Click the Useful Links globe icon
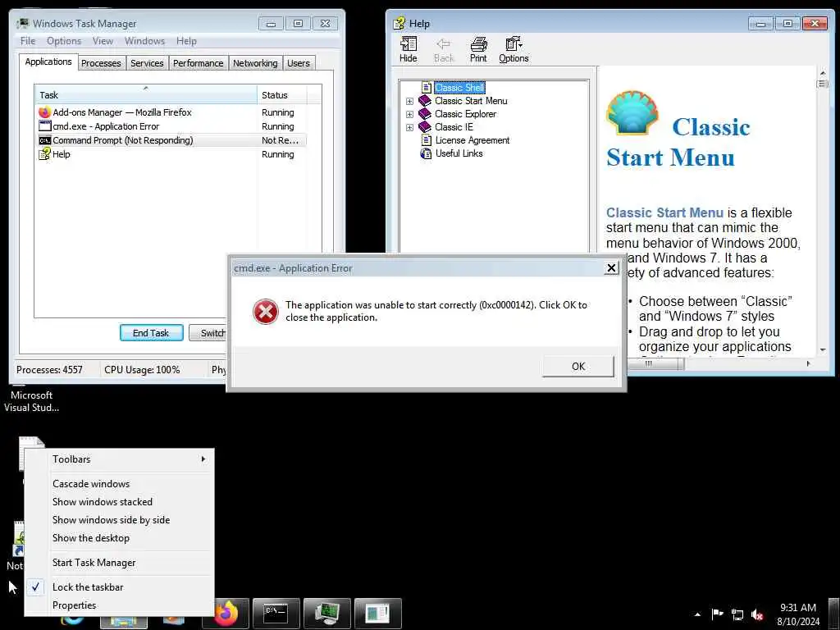This screenshot has width=840, height=630. pos(426,153)
